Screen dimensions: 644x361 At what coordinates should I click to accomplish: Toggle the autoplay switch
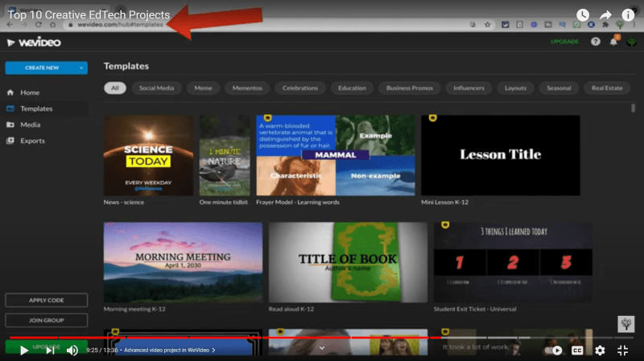tap(553, 350)
